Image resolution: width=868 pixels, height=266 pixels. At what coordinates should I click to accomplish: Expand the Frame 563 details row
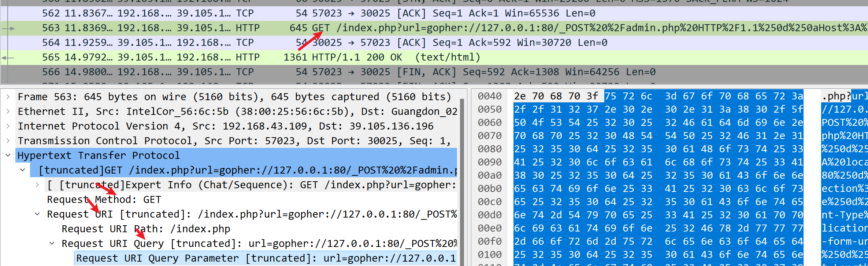click(x=8, y=97)
